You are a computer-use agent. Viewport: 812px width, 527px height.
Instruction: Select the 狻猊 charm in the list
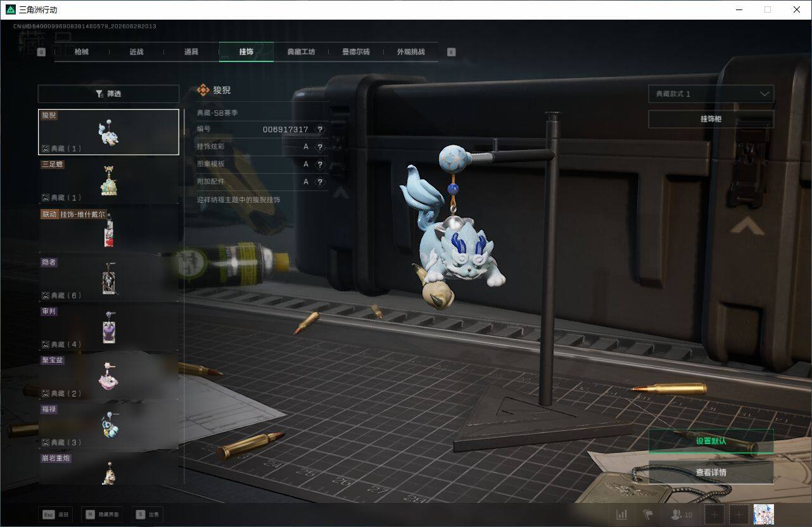click(108, 132)
